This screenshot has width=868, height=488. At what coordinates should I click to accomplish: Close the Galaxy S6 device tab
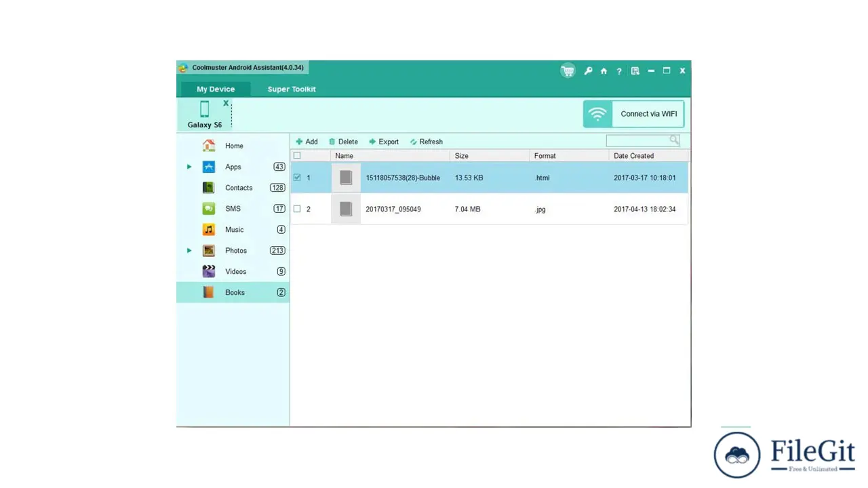(x=226, y=103)
